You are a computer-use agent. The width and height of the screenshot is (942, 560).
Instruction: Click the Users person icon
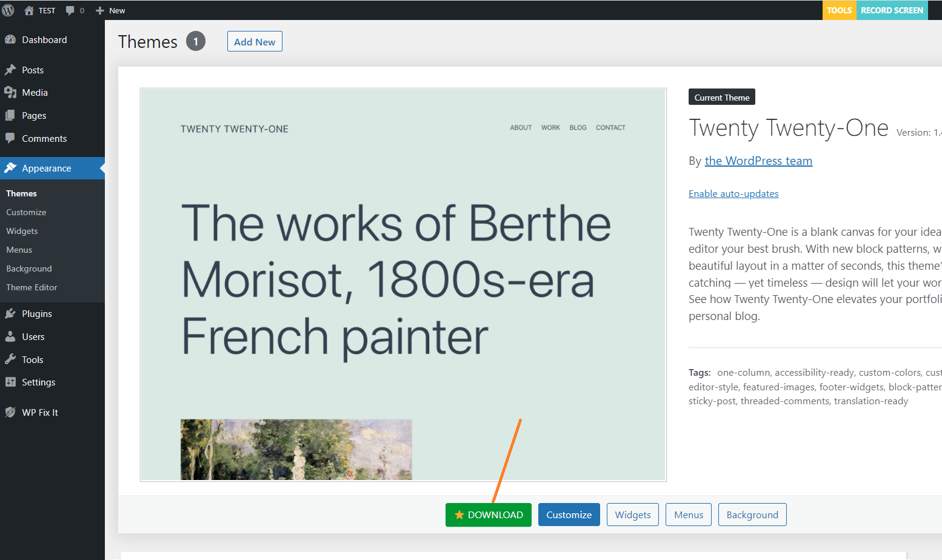(10, 336)
